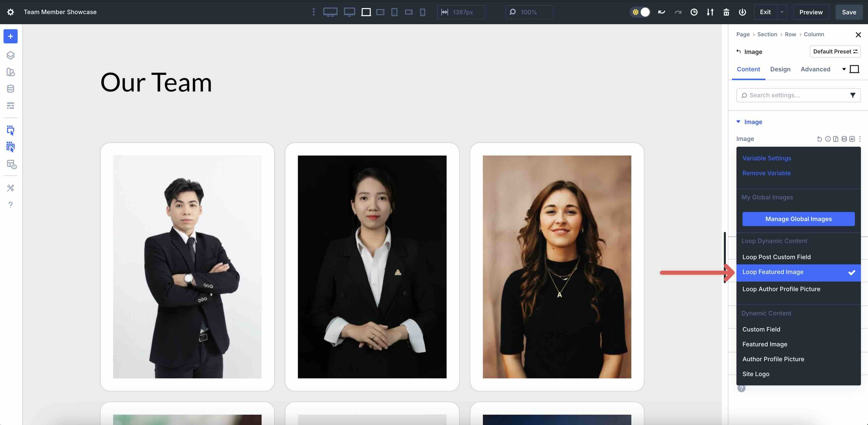868x425 pixels.
Task: Open the caret next to the Advanced tab
Action: [x=844, y=69]
